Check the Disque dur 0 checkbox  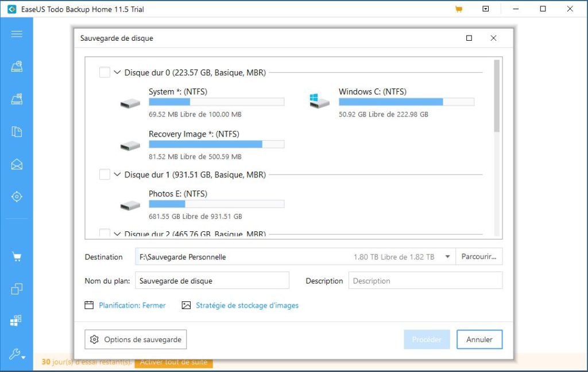tap(105, 72)
